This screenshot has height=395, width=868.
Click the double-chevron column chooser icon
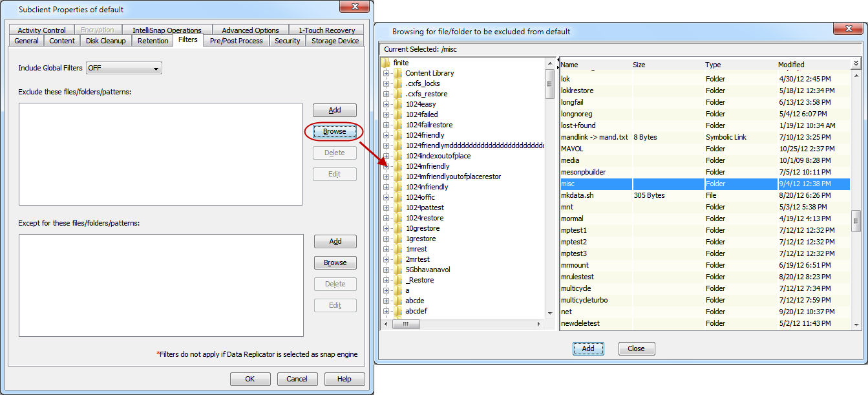[x=856, y=63]
